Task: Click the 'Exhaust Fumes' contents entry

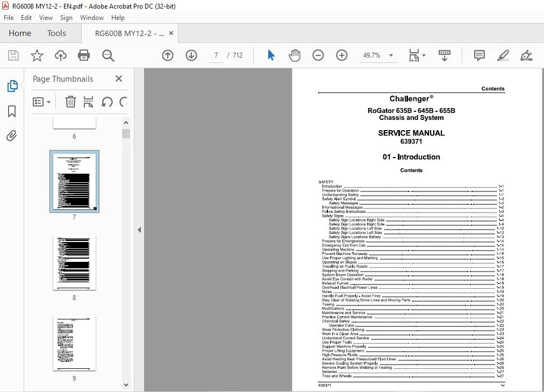Action: (x=412, y=283)
